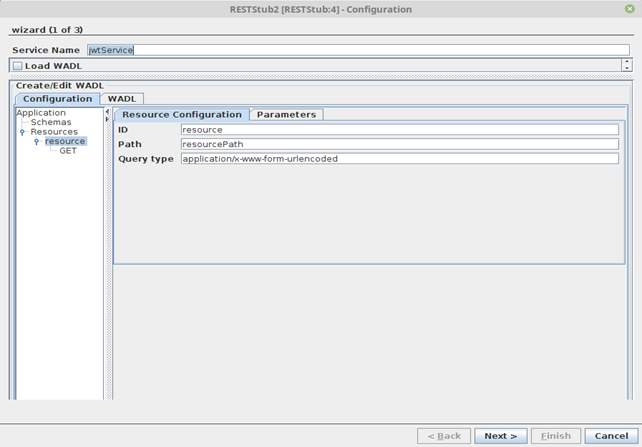Screen dimensions: 642x447
Task: Expand split pane with right arrow
Action: [x=107, y=119]
